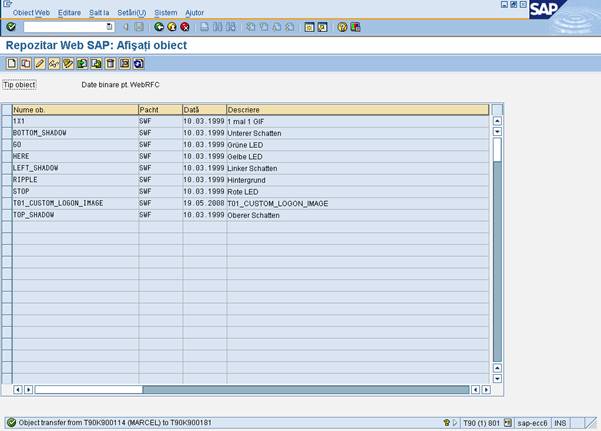Click the T01_CUSTOM_LOGON_IMAGE name cell
This screenshot has height=431, width=601.
pos(75,203)
